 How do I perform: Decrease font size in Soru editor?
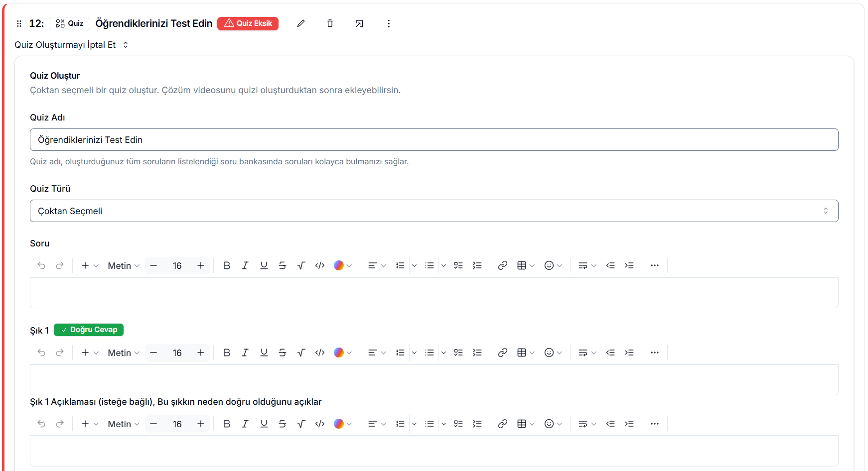[x=153, y=265]
